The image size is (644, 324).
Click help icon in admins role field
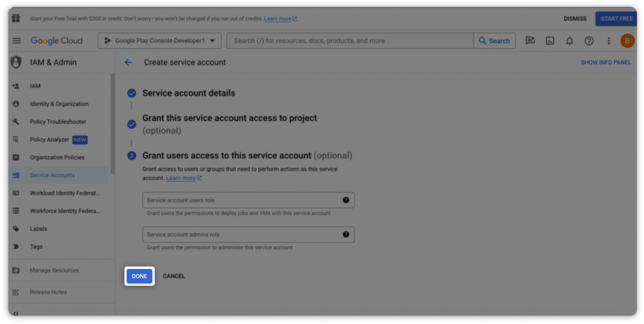346,234
